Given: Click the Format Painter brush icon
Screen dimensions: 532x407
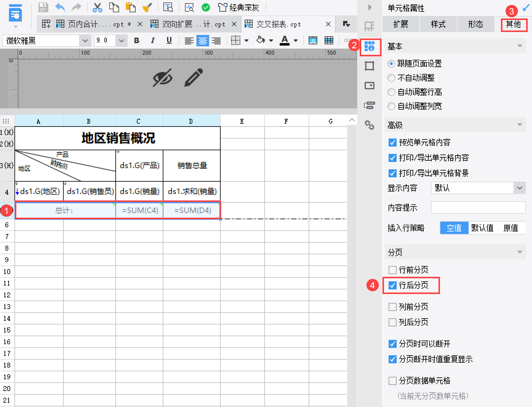Looking at the screenshot, I should 147,7.
